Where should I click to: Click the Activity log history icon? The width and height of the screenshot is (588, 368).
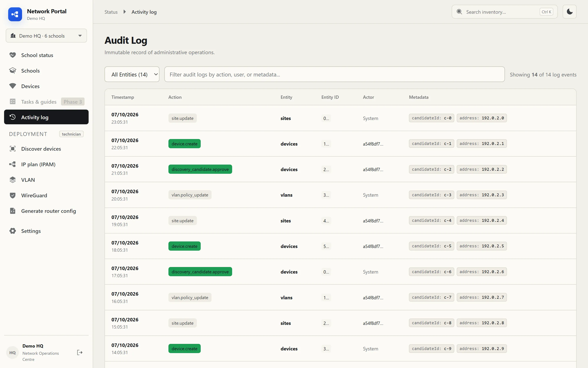13,117
